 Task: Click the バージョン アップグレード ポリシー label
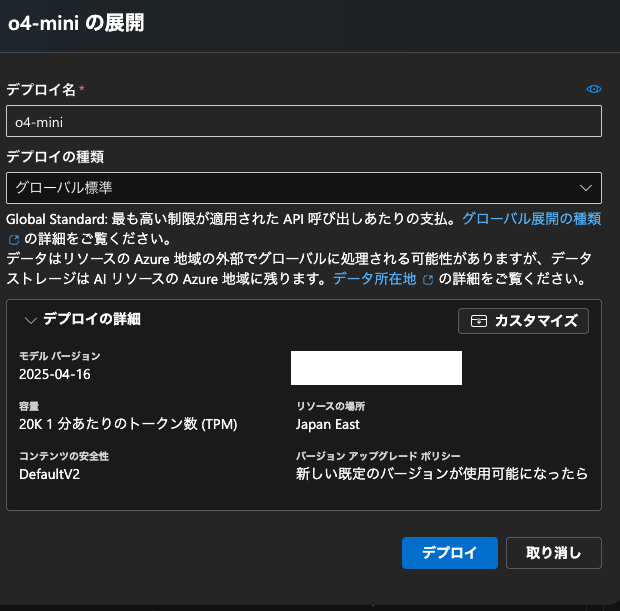pyautogui.click(x=378, y=456)
